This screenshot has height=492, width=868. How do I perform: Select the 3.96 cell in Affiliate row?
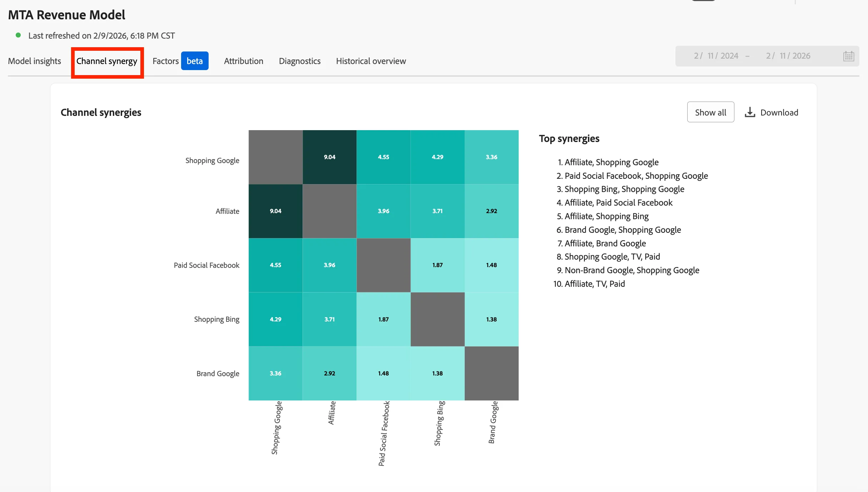pos(384,211)
